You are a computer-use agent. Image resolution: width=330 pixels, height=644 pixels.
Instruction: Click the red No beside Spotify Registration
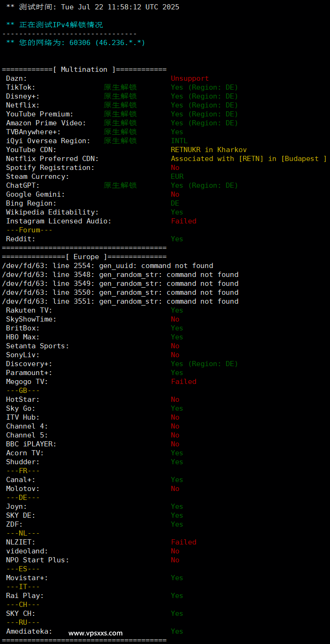coord(175,168)
